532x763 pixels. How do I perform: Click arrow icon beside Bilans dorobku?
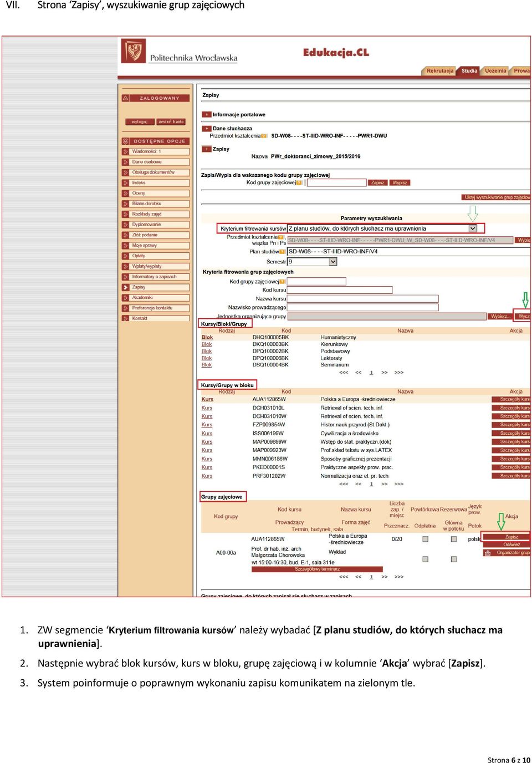click(126, 204)
